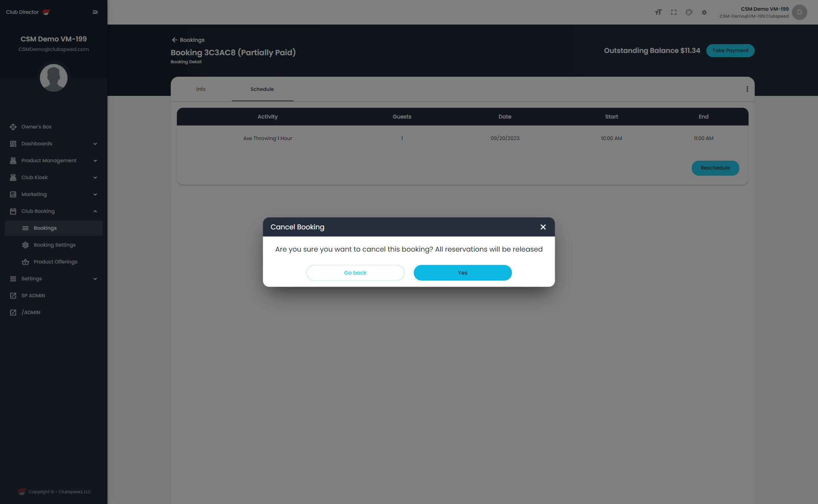Click the Reschedule button
This screenshot has width=818, height=504.
click(x=715, y=168)
